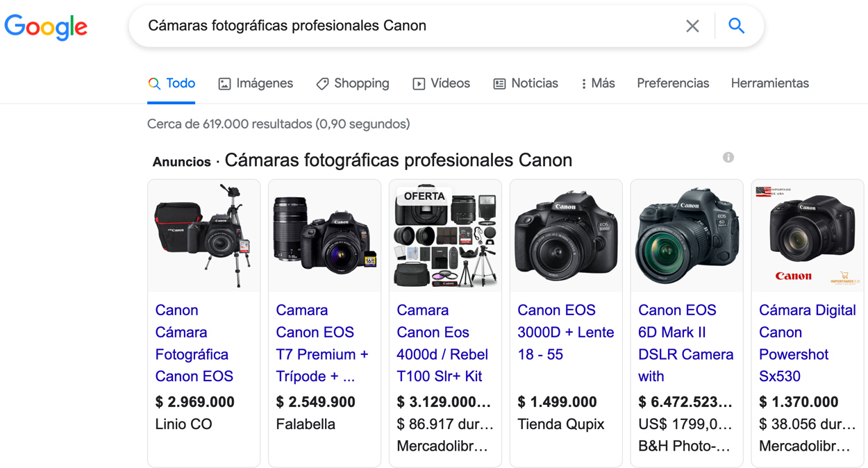The height and width of the screenshot is (468, 868).
Task: Switch to the Shopping tab
Action: [353, 83]
